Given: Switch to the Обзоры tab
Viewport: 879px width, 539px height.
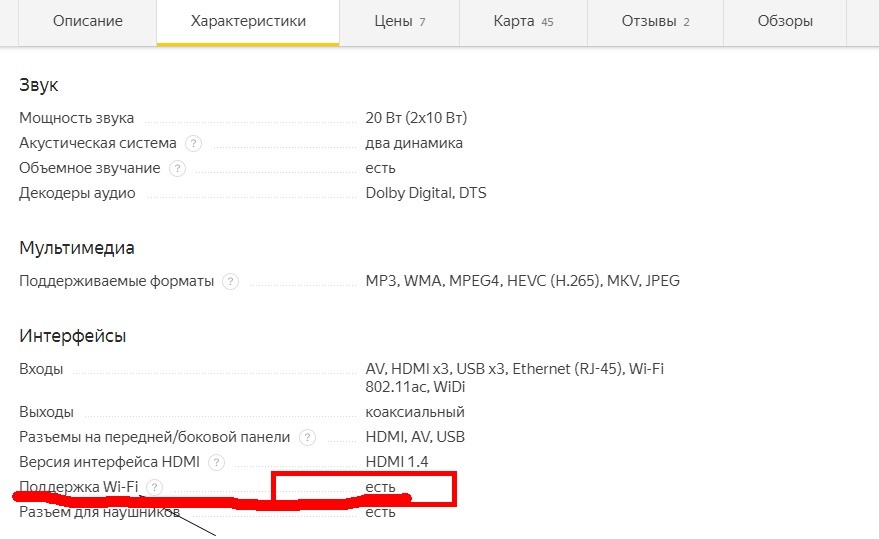Looking at the screenshot, I should tap(785, 21).
